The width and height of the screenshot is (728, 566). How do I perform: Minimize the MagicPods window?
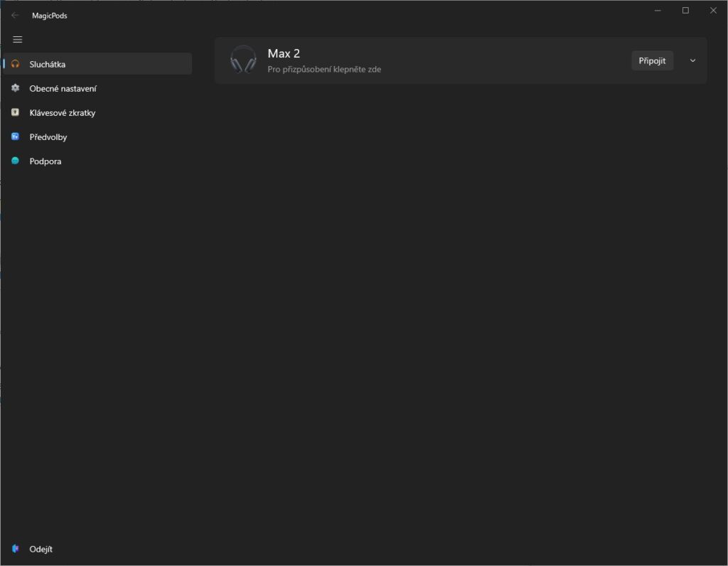tap(658, 10)
